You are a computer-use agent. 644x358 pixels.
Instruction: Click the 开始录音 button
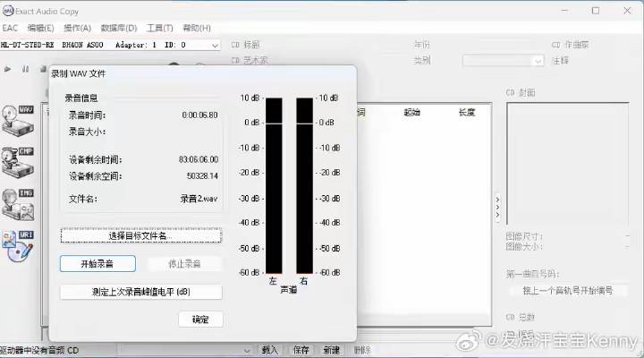tap(97, 263)
